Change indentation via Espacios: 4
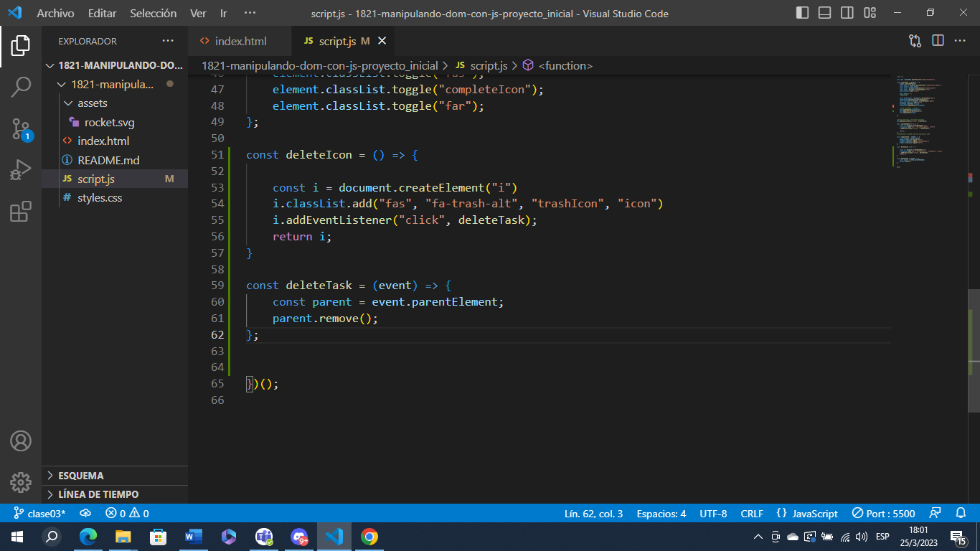 661,514
